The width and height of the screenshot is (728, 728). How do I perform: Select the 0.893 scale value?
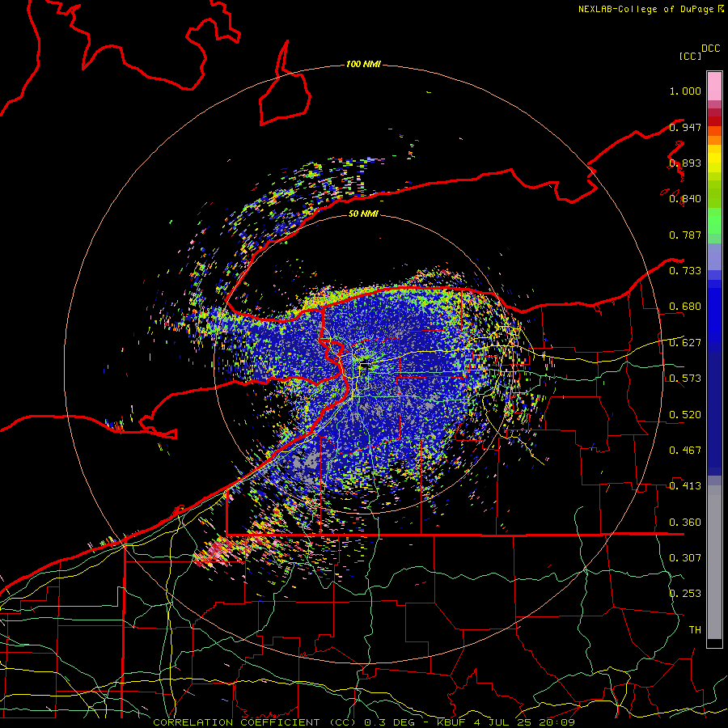point(685,163)
